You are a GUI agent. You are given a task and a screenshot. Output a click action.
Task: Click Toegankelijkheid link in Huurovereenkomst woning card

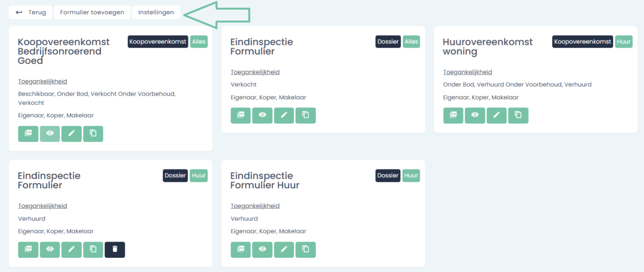point(468,72)
